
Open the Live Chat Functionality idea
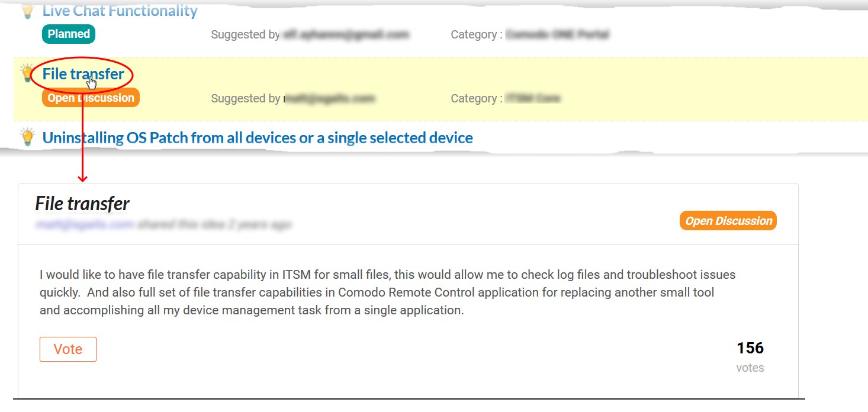click(120, 11)
